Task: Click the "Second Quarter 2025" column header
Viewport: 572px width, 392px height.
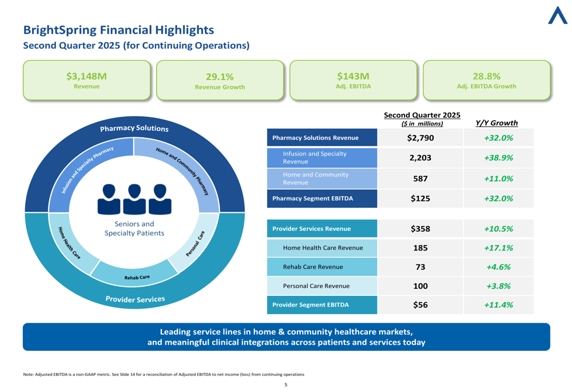Action: pyautogui.click(x=422, y=115)
